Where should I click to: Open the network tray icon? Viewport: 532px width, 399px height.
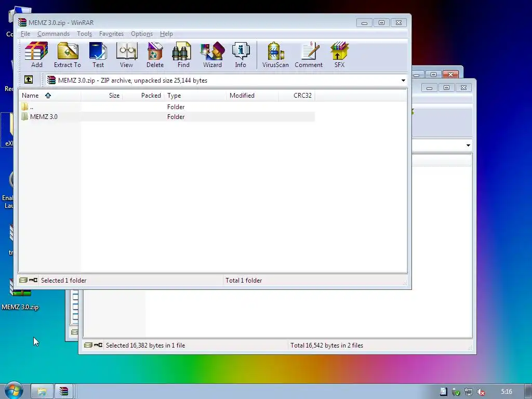(x=469, y=392)
